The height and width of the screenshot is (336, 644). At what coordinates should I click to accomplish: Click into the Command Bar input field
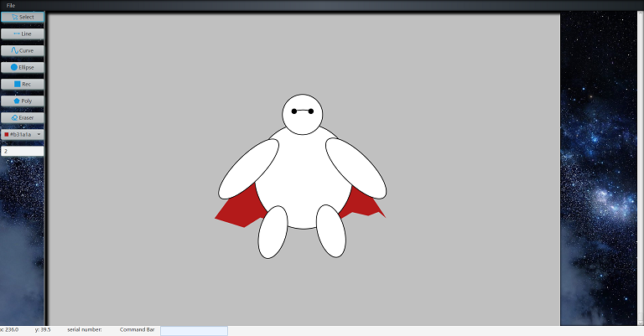[194, 331]
